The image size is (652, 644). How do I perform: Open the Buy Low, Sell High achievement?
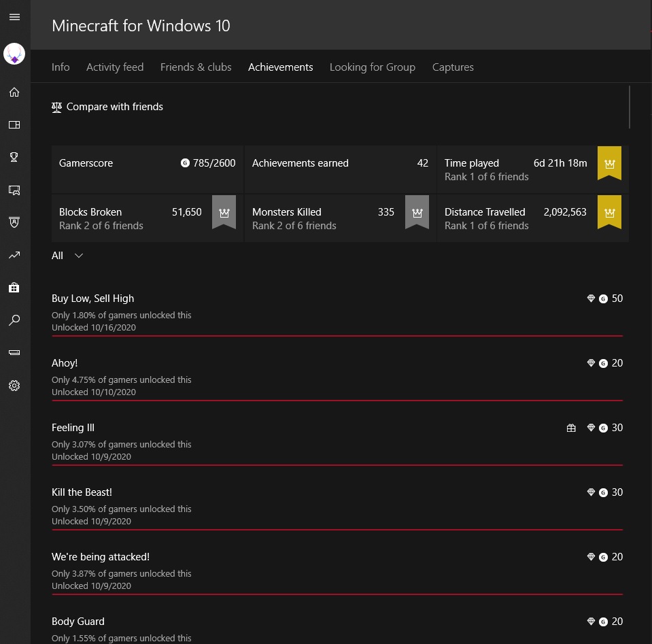[x=93, y=299]
